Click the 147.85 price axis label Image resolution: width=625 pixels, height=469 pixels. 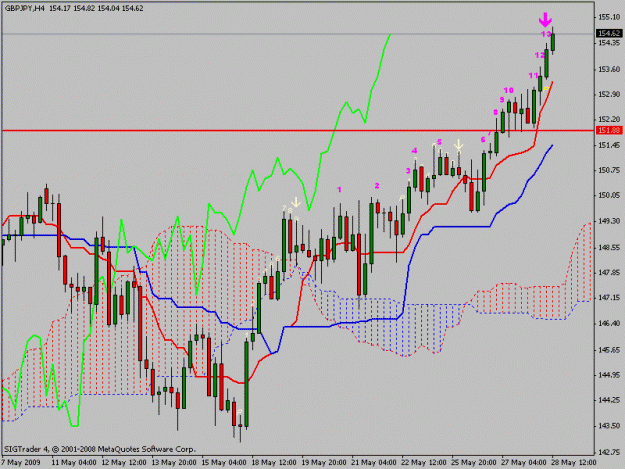click(x=608, y=273)
